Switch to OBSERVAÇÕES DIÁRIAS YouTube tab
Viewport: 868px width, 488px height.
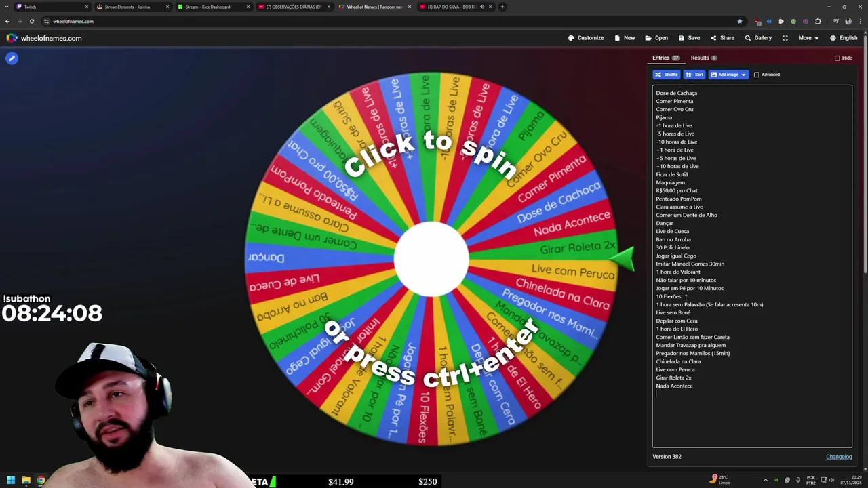click(294, 7)
